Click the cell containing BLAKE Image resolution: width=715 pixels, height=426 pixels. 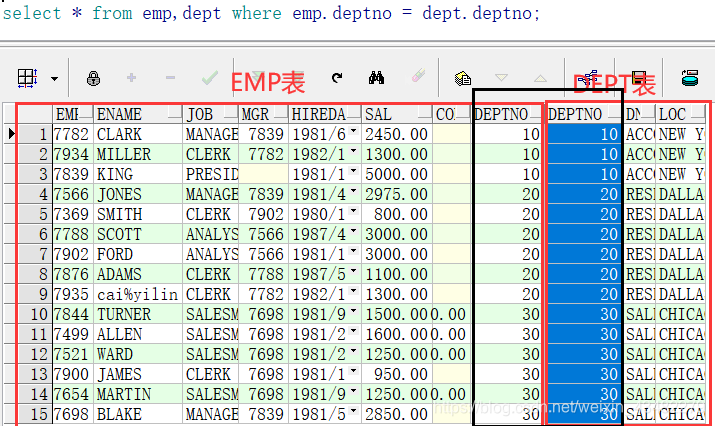(138, 414)
